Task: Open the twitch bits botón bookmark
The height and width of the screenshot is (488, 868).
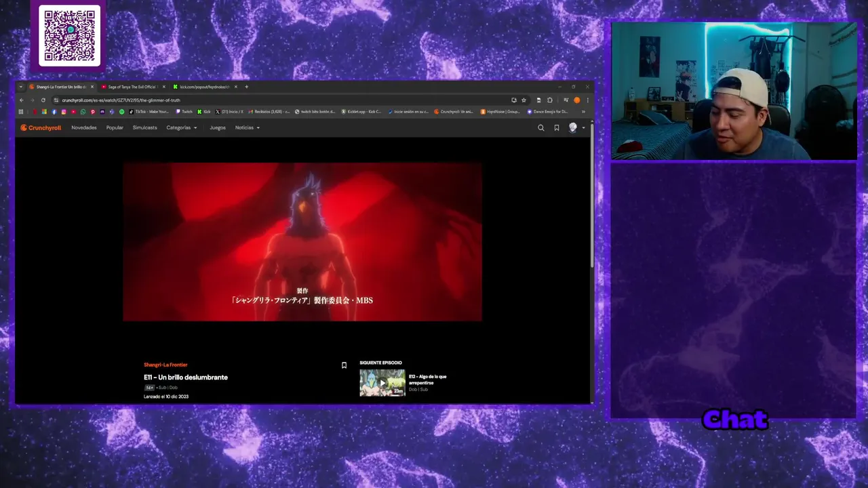Action: (315, 112)
